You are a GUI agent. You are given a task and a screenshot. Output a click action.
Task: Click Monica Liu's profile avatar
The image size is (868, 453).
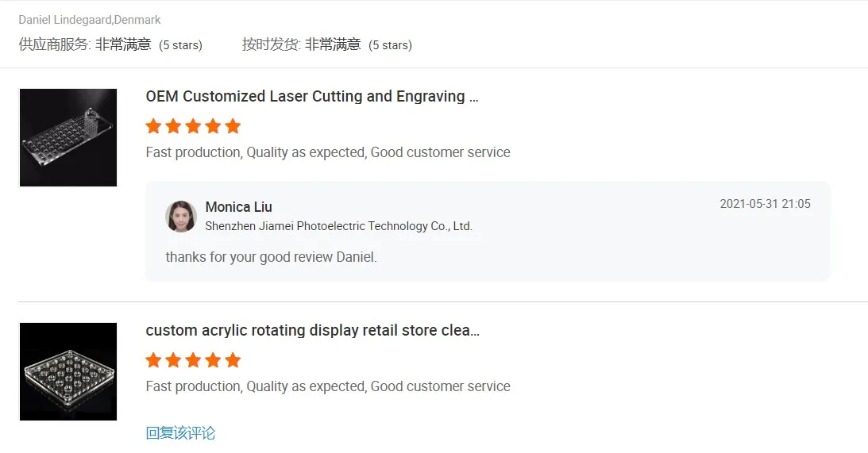[181, 216]
